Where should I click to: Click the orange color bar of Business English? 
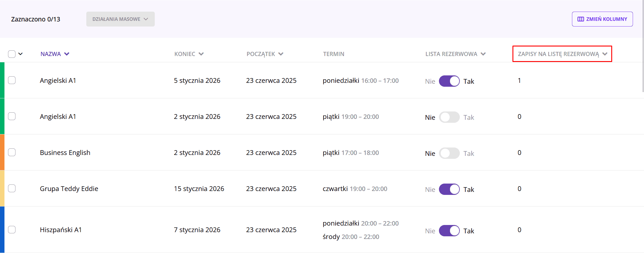(x=2, y=152)
